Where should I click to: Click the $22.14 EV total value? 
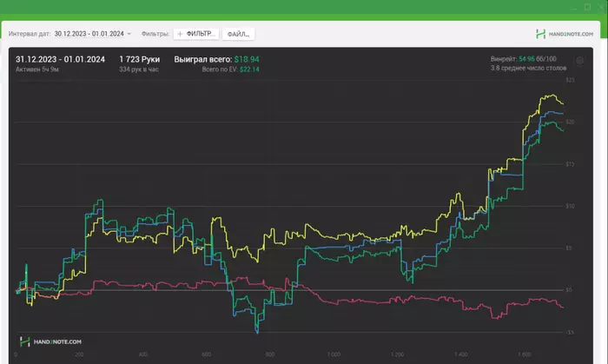coord(249,69)
